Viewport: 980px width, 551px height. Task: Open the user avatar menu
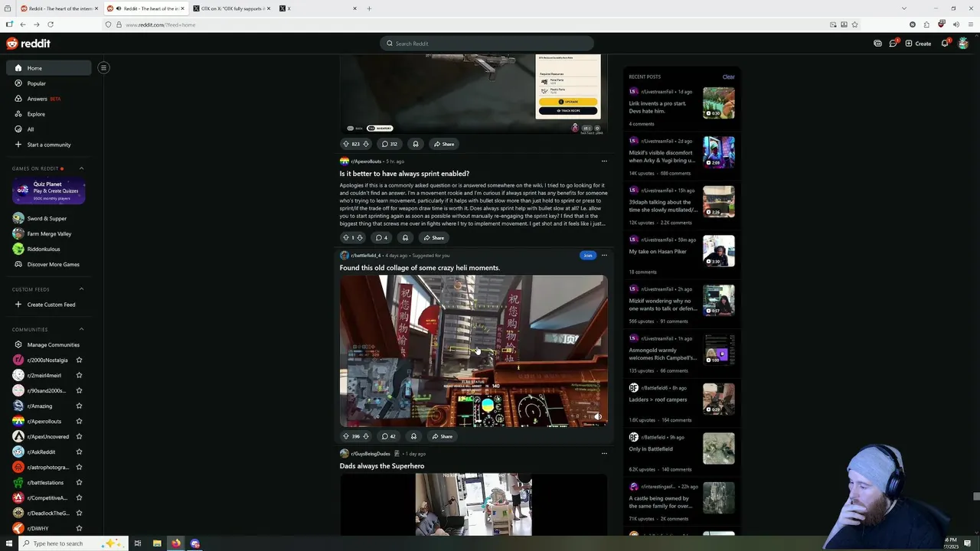pos(963,43)
